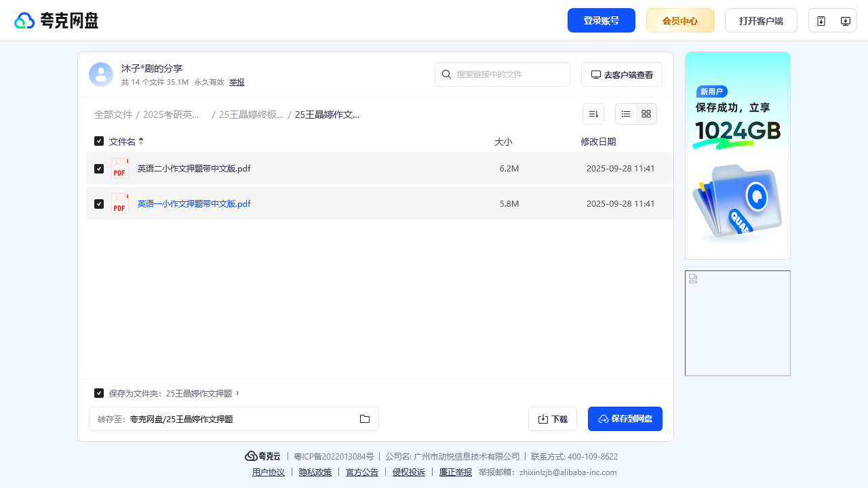Click the 登录账号 button
Screen dimensions: 868x488
[601, 20]
